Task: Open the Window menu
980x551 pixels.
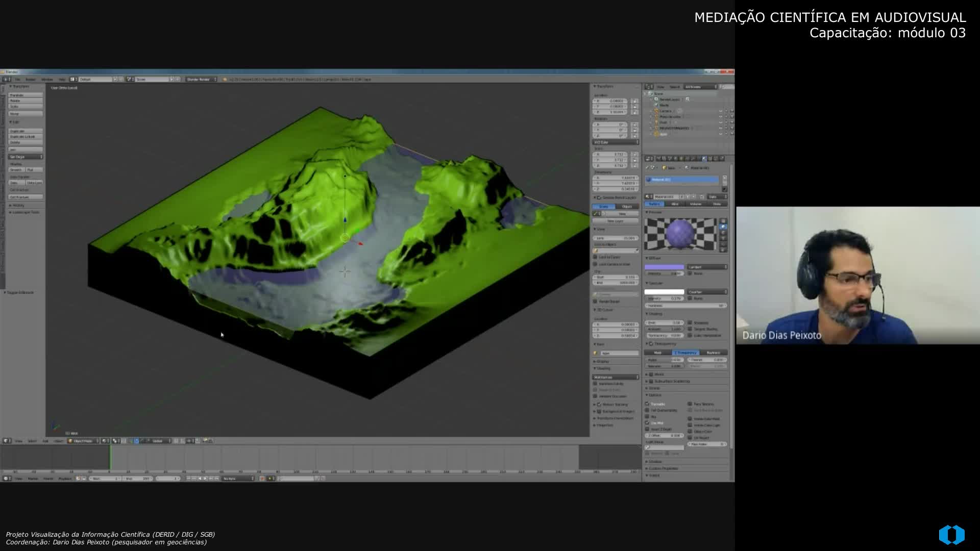Action: (47, 79)
